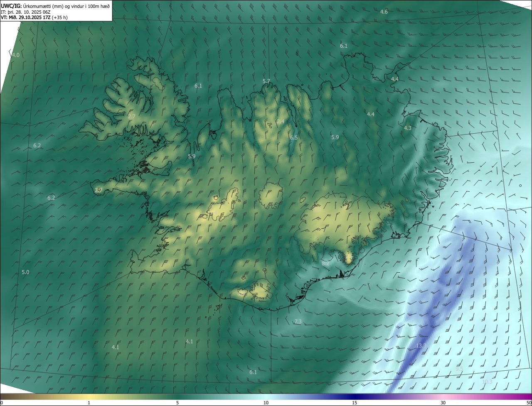Screen dimensions: 532x406
Task: Click the map value 8.2
Action: tap(325, 263)
